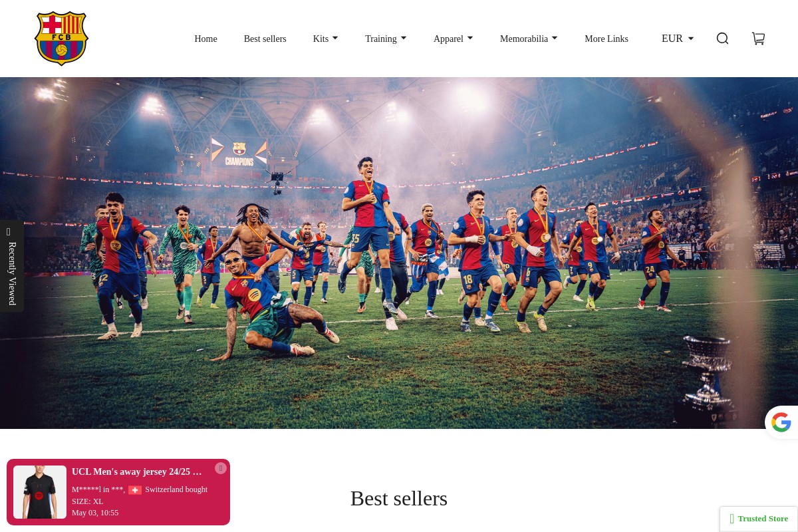Open the Recently Viewed side tab
Screen dimensions: 798x532
11,266
